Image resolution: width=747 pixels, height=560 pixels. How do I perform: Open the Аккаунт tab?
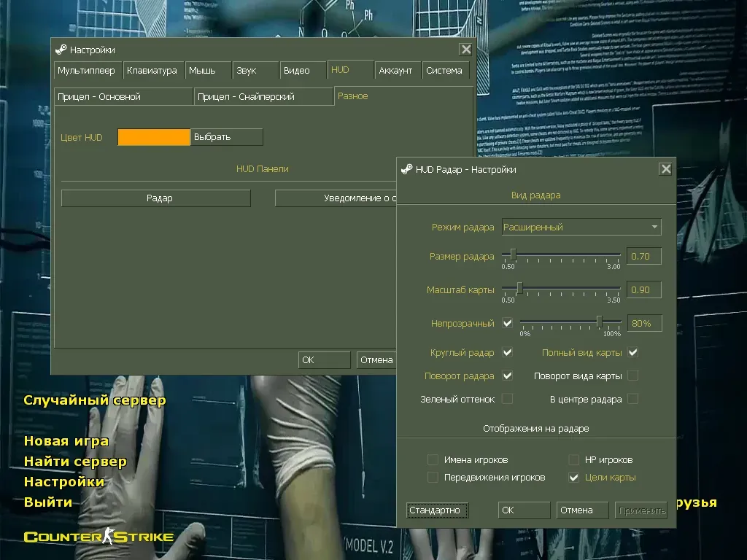point(398,71)
